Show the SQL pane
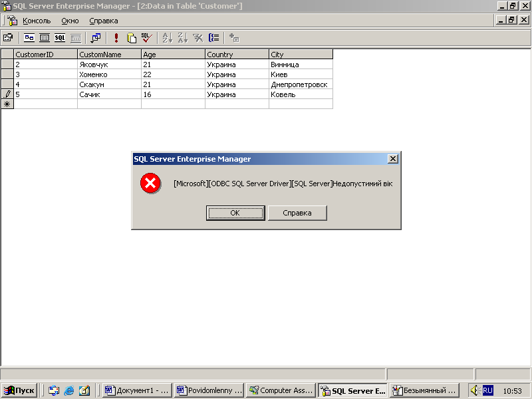This screenshot has height=399, width=532. [60, 38]
